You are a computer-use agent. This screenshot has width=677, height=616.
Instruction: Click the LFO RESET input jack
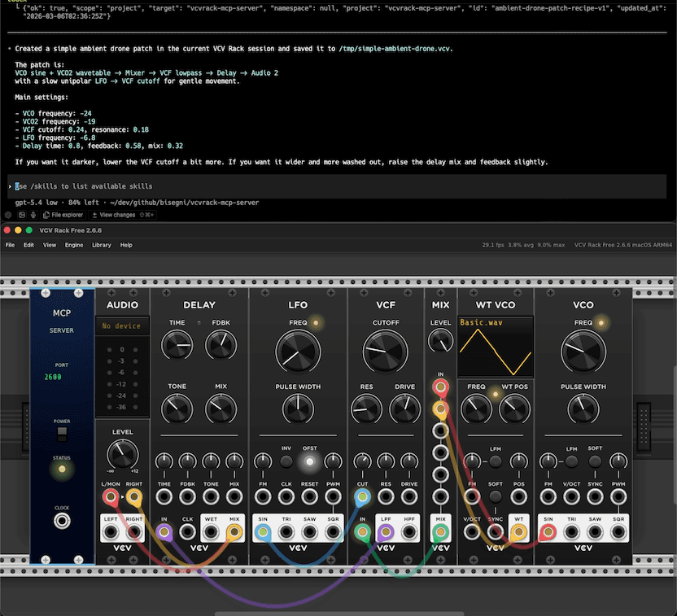pos(309,497)
